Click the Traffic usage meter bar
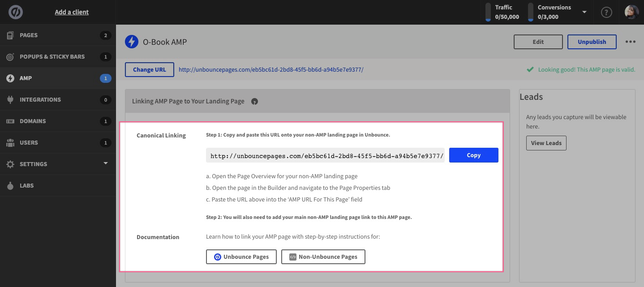This screenshot has height=287, width=644. (488, 12)
